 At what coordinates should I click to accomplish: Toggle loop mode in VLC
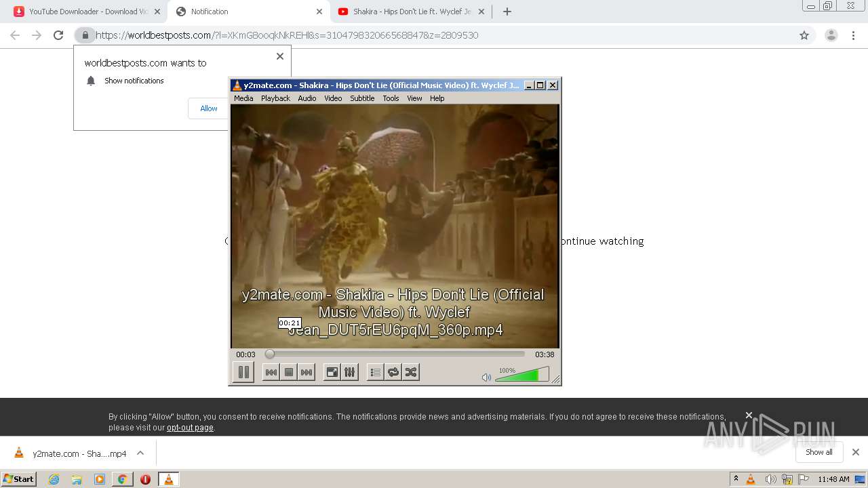coord(393,372)
